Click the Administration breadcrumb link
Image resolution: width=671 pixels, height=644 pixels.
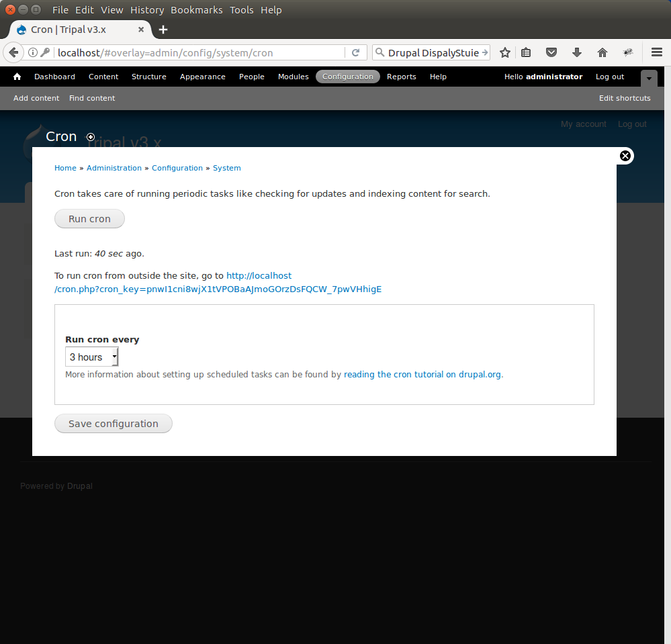tap(114, 168)
